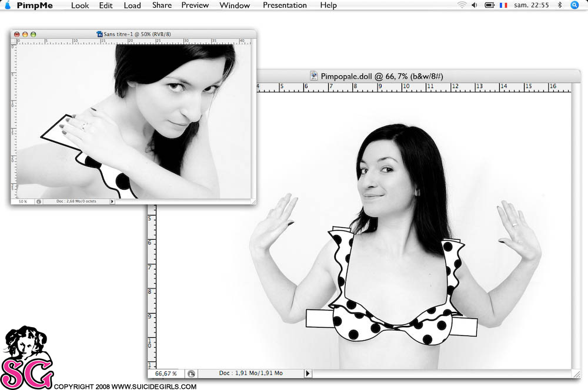Click Doc : 1,91 Mo/1,91 Mo status text
The width and height of the screenshot is (588, 390).
click(x=251, y=373)
